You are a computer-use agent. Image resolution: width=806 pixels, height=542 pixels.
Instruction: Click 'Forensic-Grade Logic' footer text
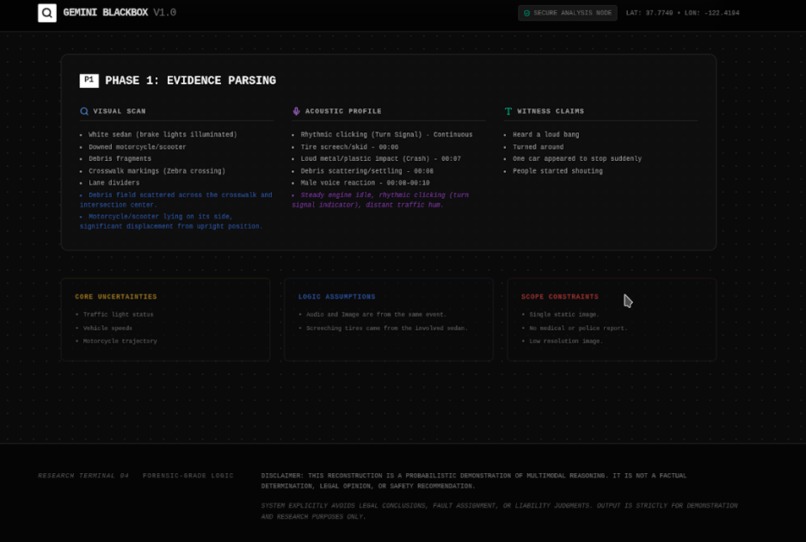[x=188, y=476]
